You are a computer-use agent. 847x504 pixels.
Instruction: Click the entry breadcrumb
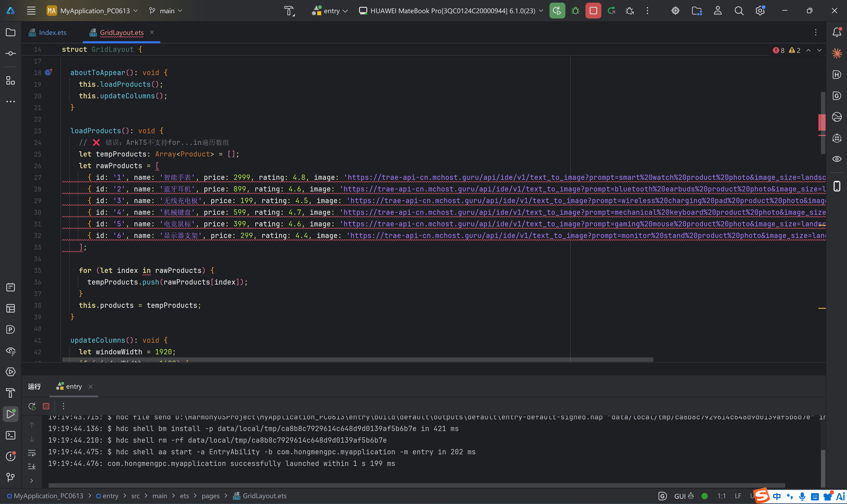[x=107, y=496]
